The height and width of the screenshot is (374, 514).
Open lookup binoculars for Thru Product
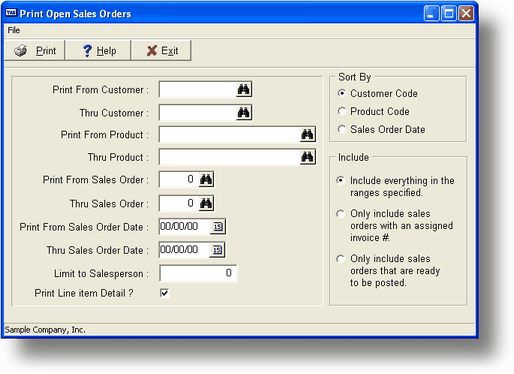[307, 157]
